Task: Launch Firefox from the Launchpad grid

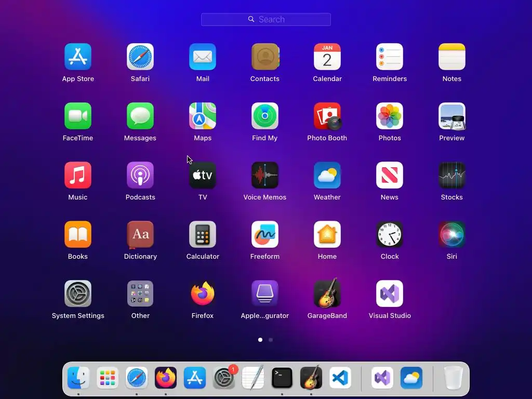Action: pyautogui.click(x=203, y=294)
